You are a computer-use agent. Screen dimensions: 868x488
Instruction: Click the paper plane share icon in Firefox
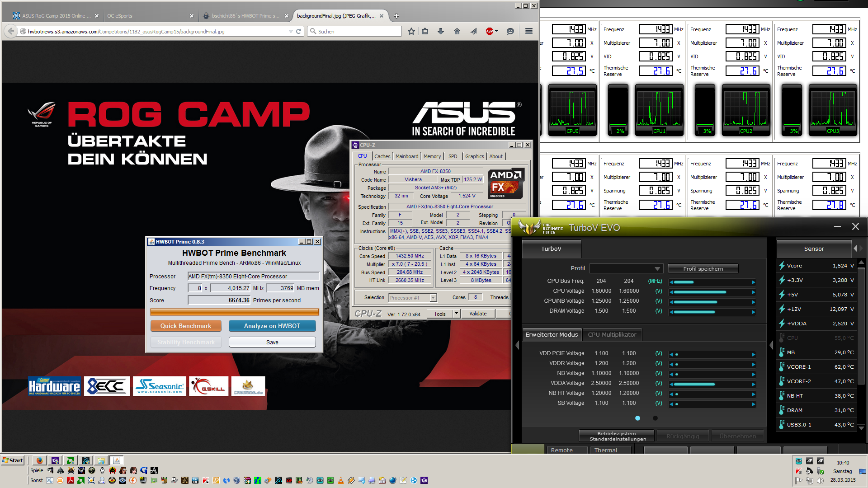point(473,31)
